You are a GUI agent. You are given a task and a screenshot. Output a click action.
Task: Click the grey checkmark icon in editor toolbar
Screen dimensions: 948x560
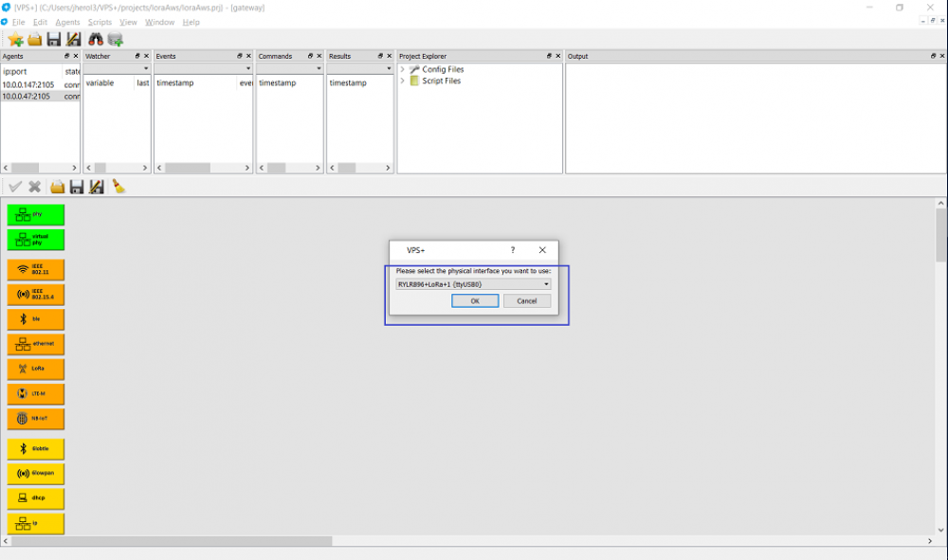coord(15,187)
